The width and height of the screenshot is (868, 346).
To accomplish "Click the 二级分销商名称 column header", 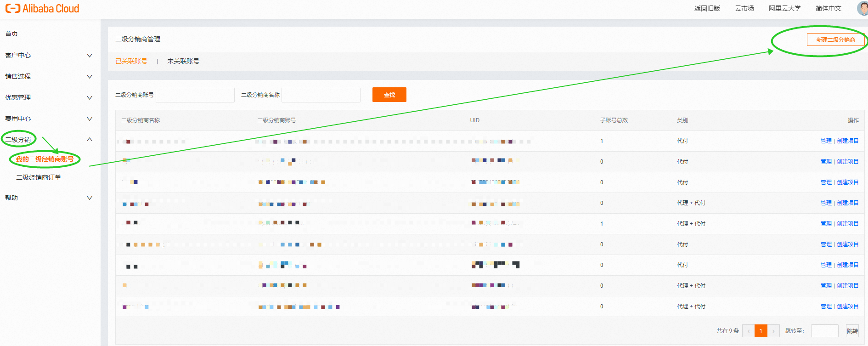I will pyautogui.click(x=141, y=120).
